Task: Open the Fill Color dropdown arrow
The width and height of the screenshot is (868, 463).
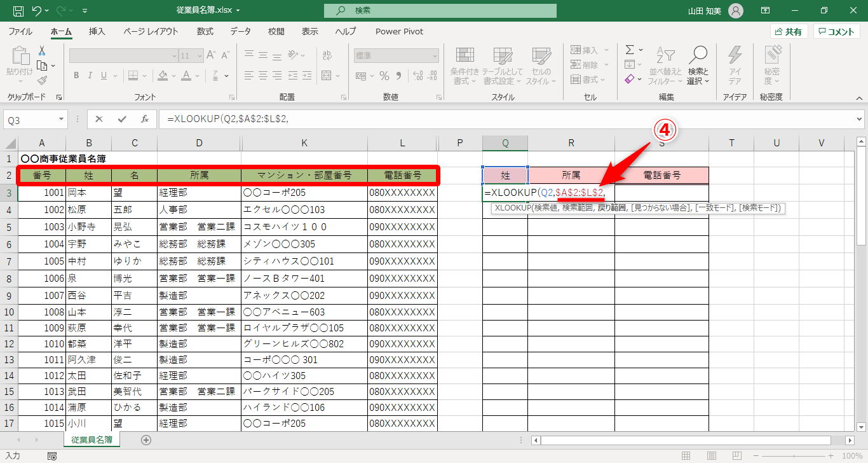Action: coord(174,75)
